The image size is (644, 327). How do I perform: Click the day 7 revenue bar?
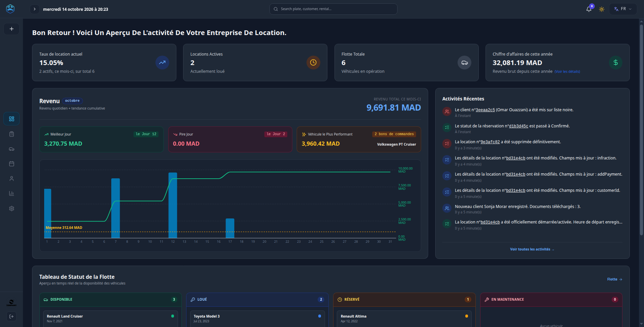click(x=116, y=208)
